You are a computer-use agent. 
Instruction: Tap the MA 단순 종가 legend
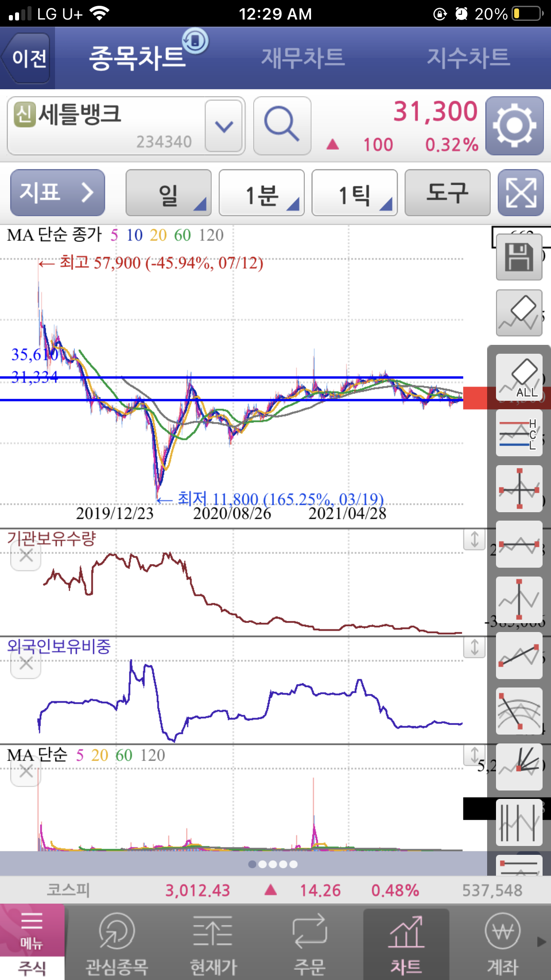(115, 235)
